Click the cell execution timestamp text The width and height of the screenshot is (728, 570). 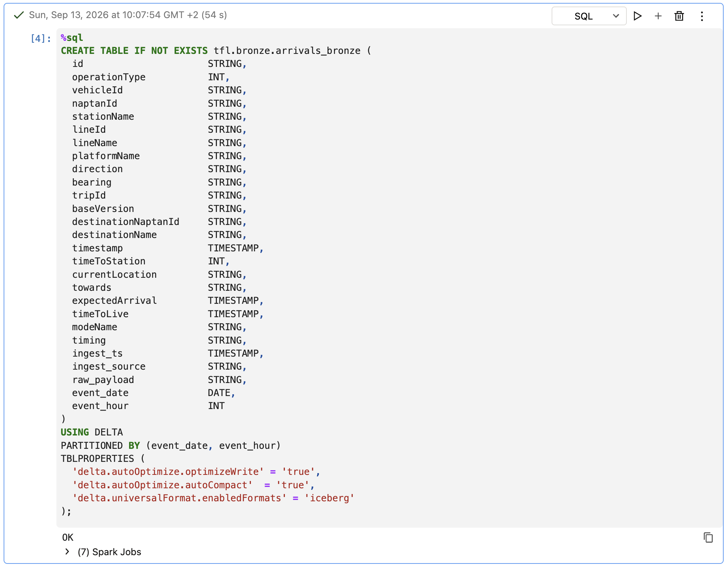point(128,15)
